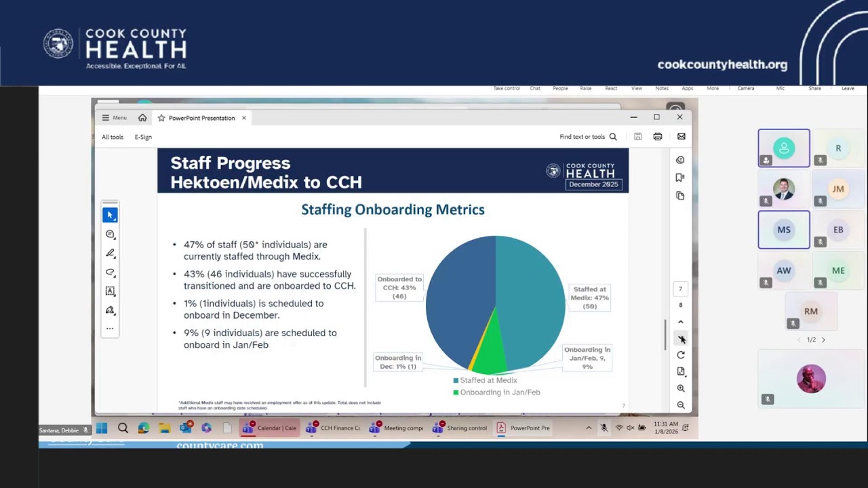Open the bookmarks panel

coord(680,178)
